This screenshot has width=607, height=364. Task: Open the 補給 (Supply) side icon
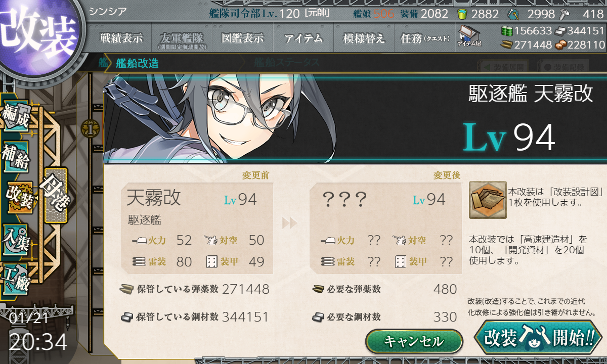tap(16, 157)
